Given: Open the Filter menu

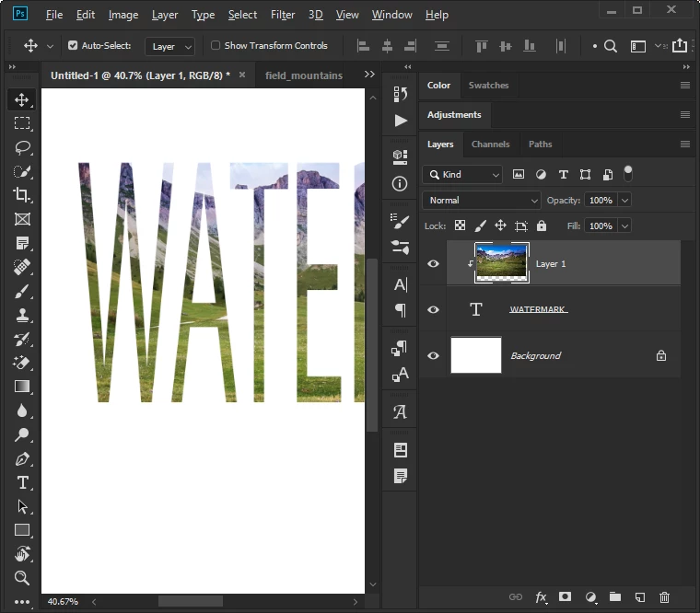Looking at the screenshot, I should [x=283, y=15].
